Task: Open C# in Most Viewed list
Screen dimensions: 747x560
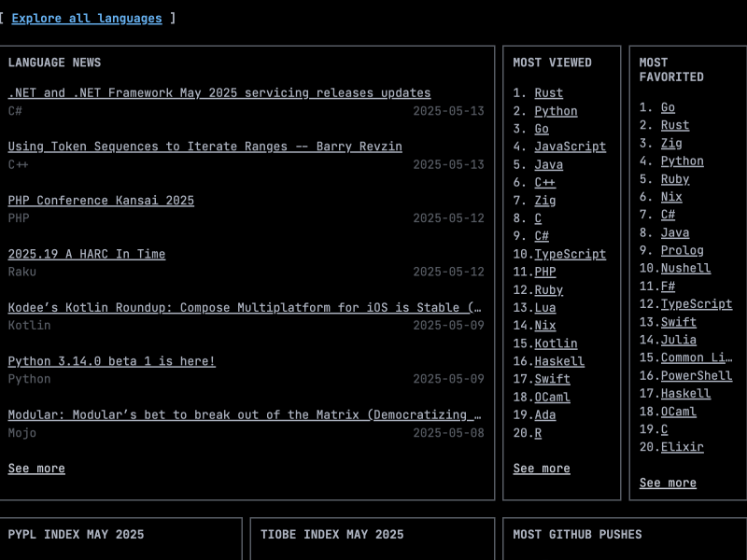Action: click(542, 236)
